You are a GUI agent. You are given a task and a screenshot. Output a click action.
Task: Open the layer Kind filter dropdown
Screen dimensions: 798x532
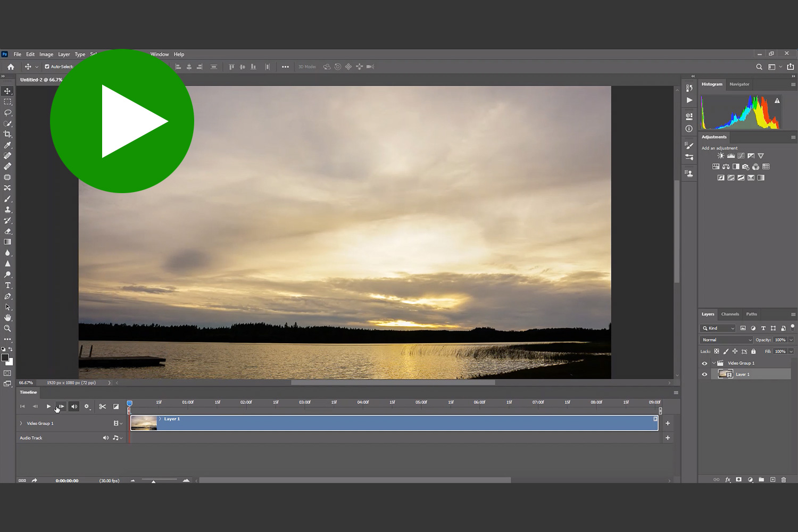tap(718, 328)
